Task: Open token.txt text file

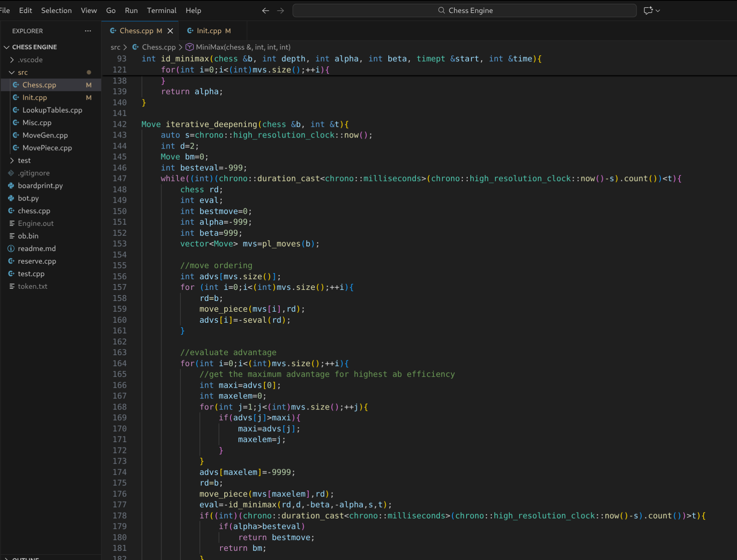Action: click(32, 286)
